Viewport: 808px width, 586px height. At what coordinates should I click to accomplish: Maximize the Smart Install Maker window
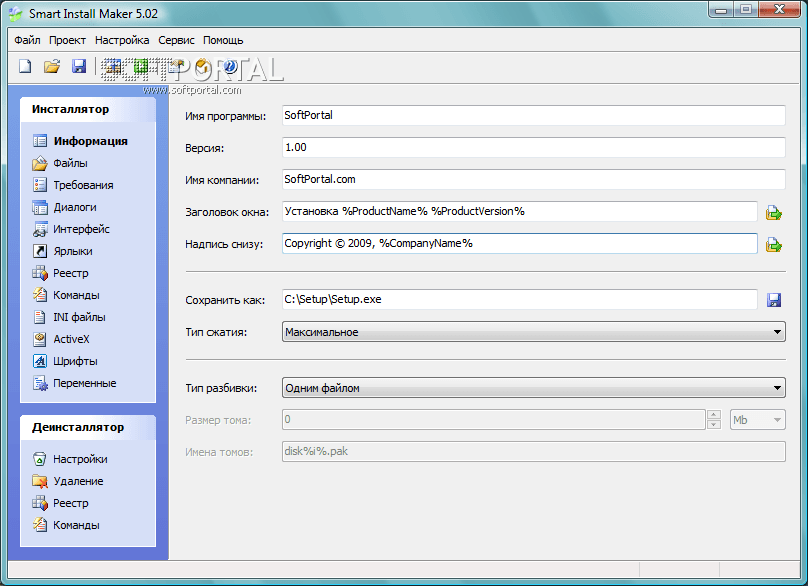(746, 10)
